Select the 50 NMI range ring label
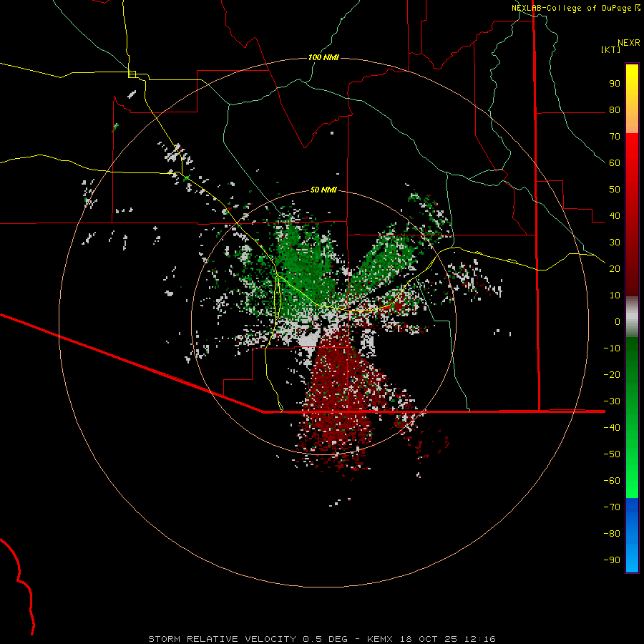Screen dimensions: 644x644 coord(323,190)
